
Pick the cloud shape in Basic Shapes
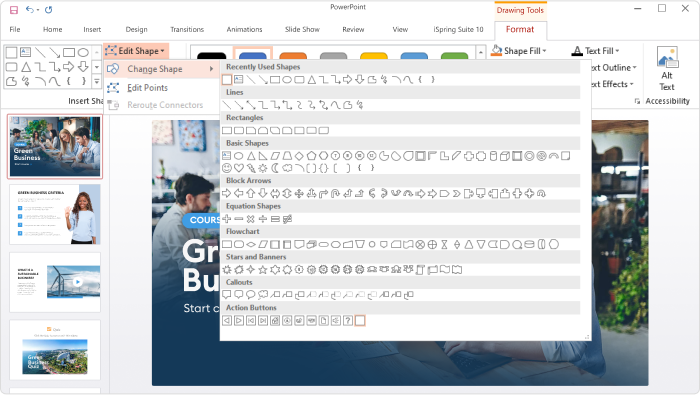(x=287, y=168)
